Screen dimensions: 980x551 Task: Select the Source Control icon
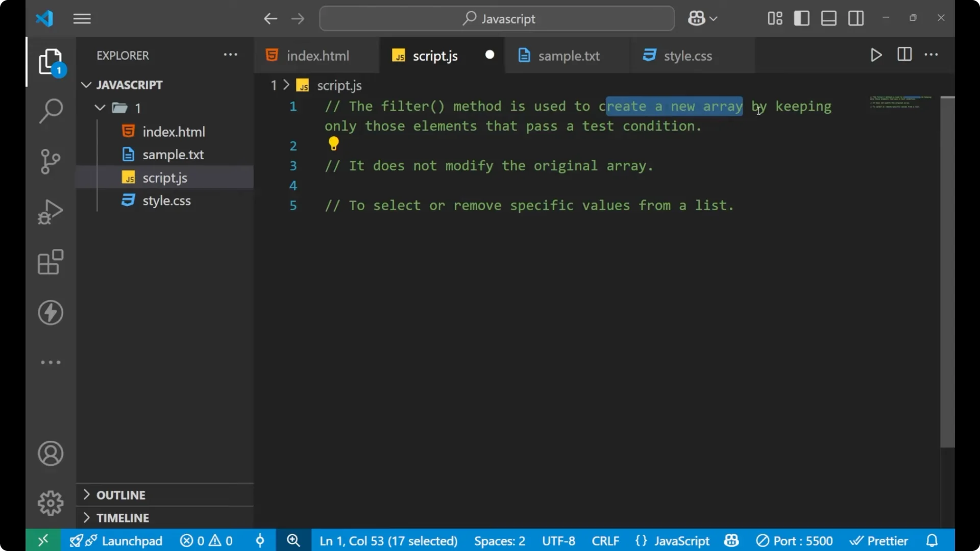[50, 161]
